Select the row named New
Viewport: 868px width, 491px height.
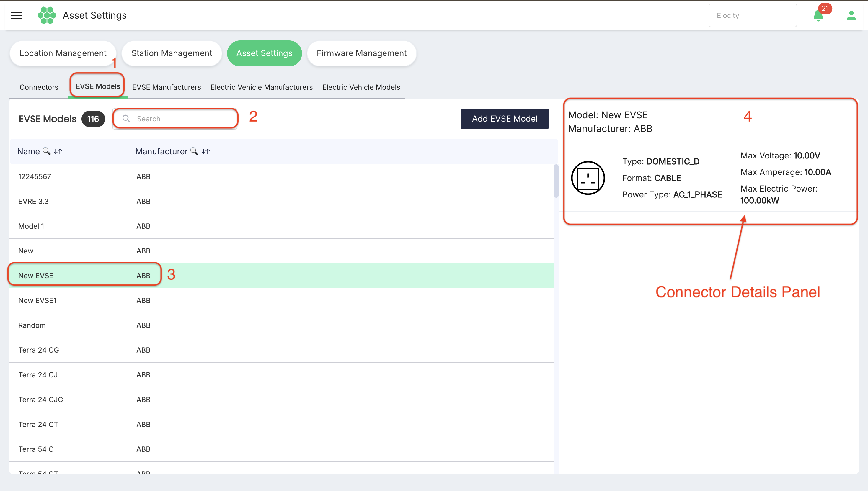(282, 251)
